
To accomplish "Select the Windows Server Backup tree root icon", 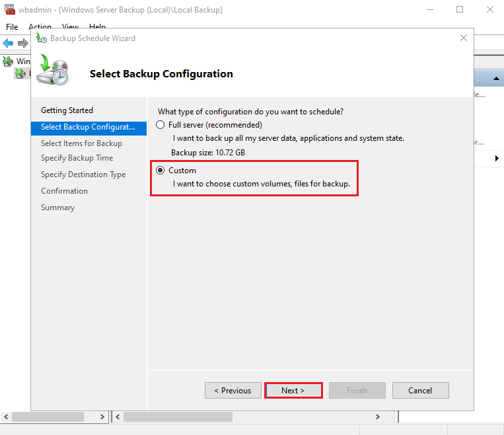I will [8, 61].
